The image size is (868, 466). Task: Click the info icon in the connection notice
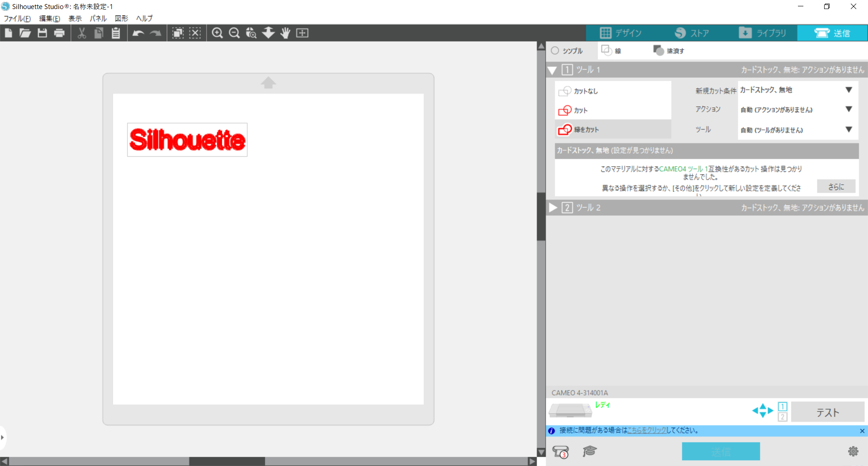(x=552, y=431)
